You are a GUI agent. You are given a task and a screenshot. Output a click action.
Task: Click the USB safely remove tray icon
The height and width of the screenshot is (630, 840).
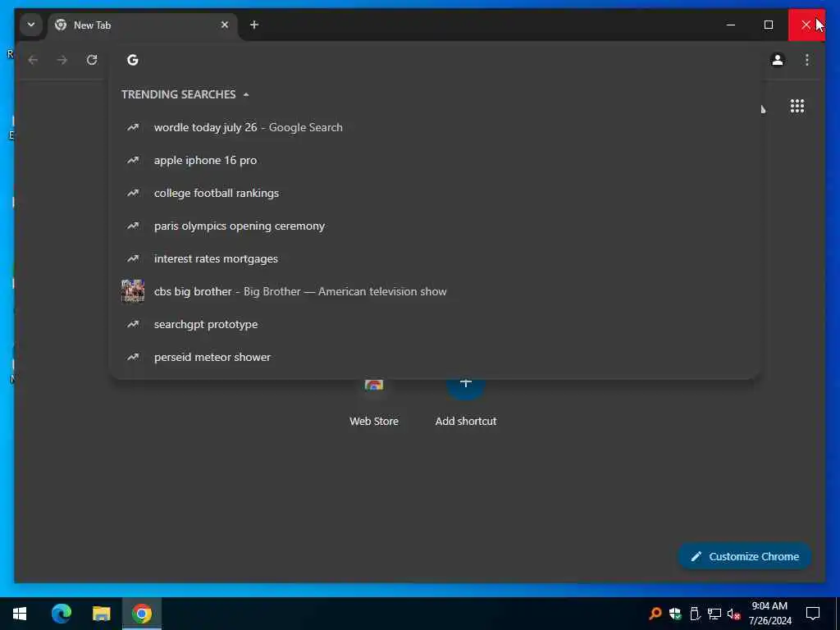695,614
